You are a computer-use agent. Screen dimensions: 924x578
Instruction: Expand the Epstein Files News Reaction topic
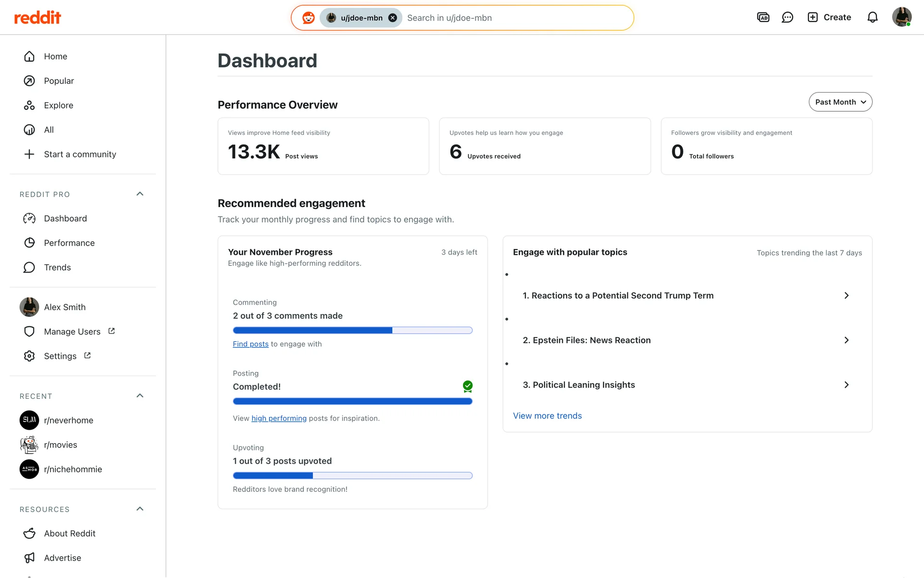tap(846, 340)
